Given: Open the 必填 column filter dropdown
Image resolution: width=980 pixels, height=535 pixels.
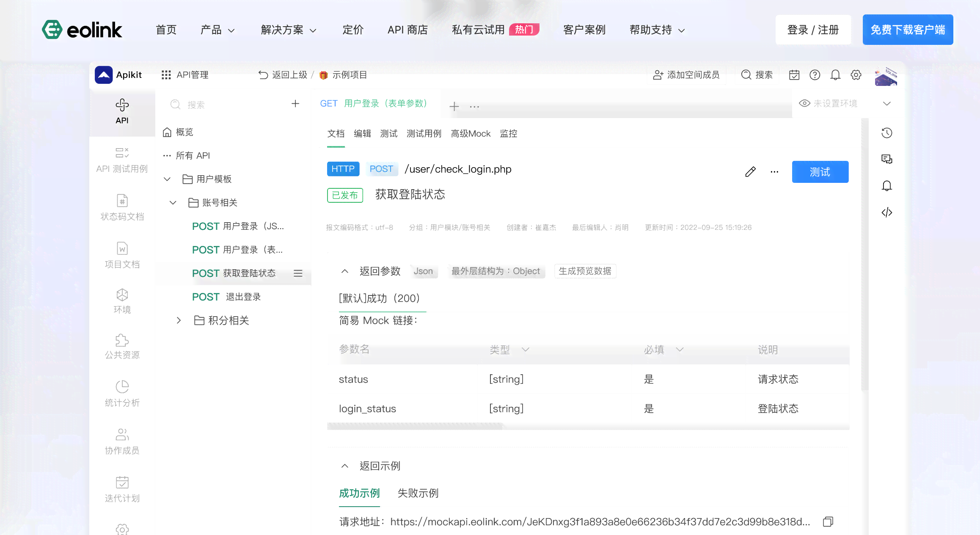Looking at the screenshot, I should click(x=680, y=350).
